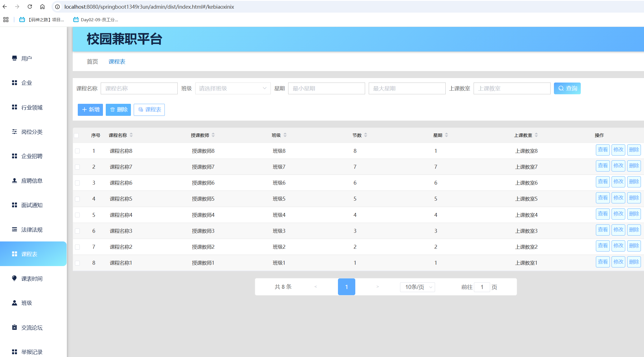Viewport: 644px width, 357px height.
Task: Open the 10条/页 page size dropdown
Action: coord(417,287)
